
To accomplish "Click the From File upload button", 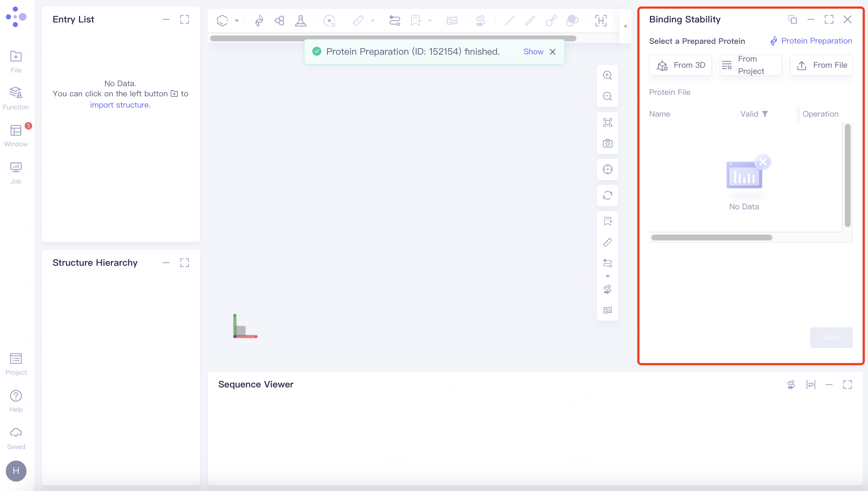I will coord(821,65).
